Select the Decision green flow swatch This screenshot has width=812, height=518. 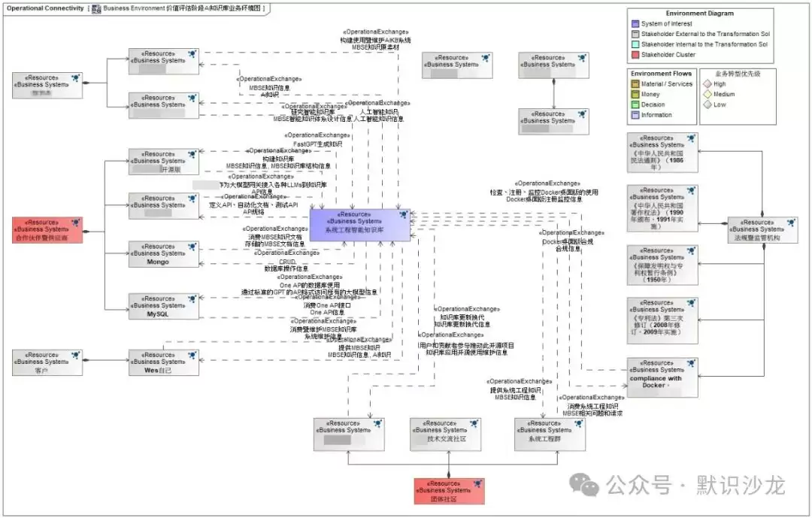(635, 105)
